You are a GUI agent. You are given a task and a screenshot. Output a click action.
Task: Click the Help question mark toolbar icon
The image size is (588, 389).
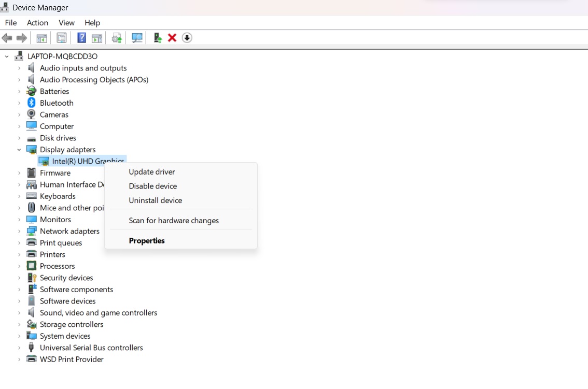[x=81, y=38]
